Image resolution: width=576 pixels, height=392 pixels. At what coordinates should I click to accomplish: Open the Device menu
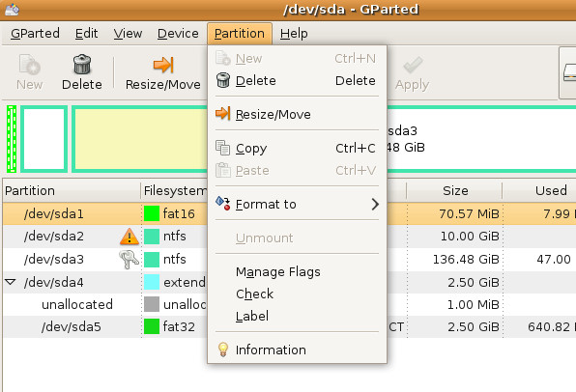click(178, 34)
